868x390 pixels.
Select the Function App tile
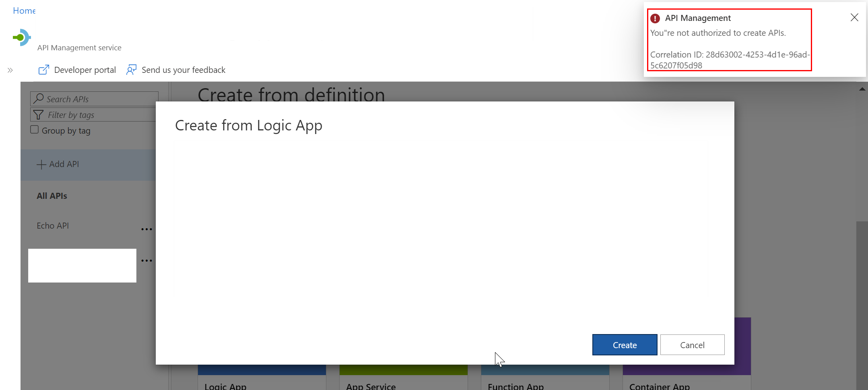tap(545, 377)
